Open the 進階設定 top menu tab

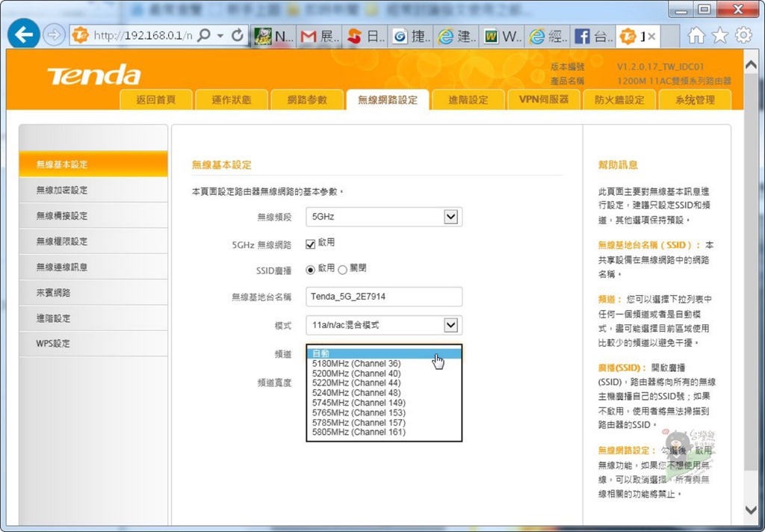468,100
